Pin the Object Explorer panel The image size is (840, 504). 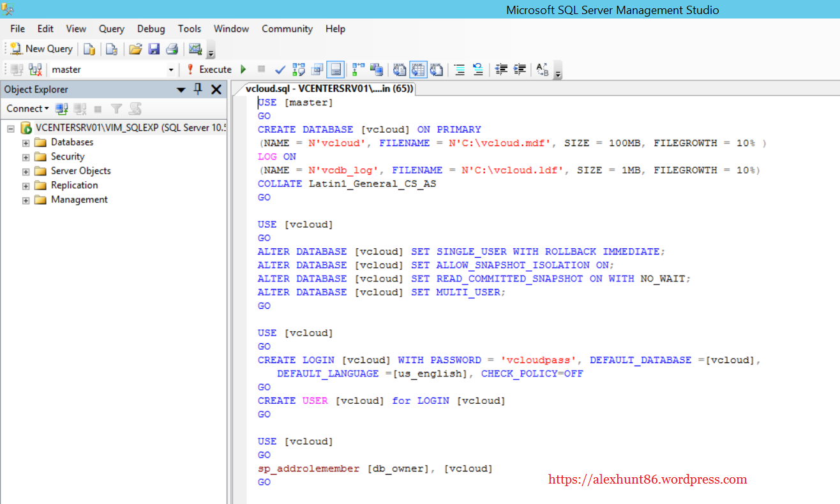[198, 89]
